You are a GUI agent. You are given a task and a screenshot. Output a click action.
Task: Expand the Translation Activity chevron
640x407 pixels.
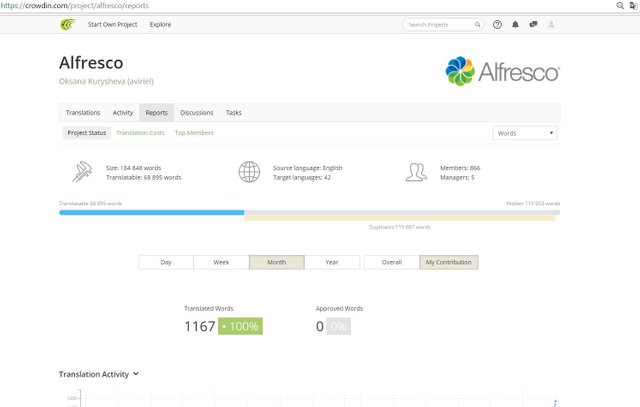[x=136, y=374]
